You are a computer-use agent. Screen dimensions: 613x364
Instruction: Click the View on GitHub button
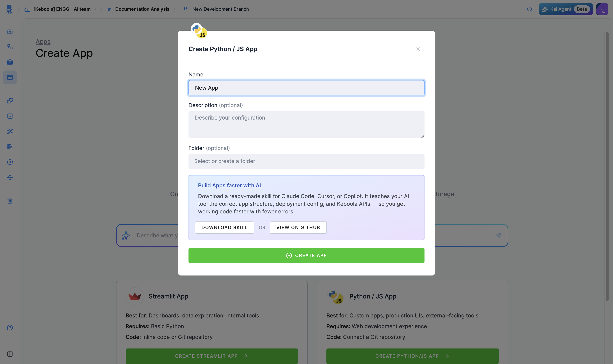[x=298, y=227]
